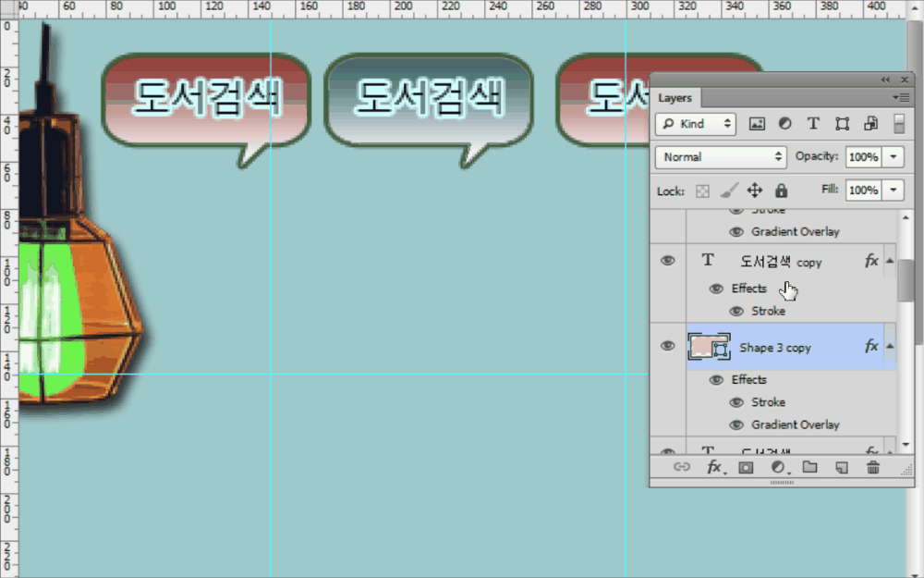Click Link layers icon at panel bottom

point(682,467)
